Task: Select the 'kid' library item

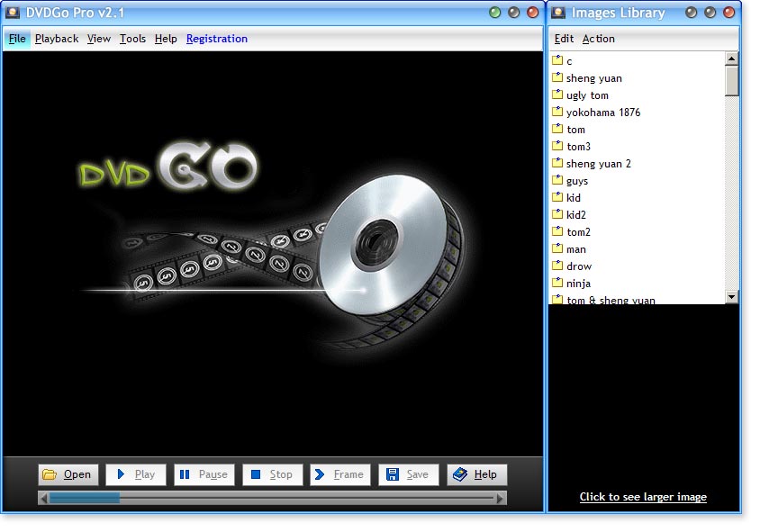Action: click(x=573, y=198)
